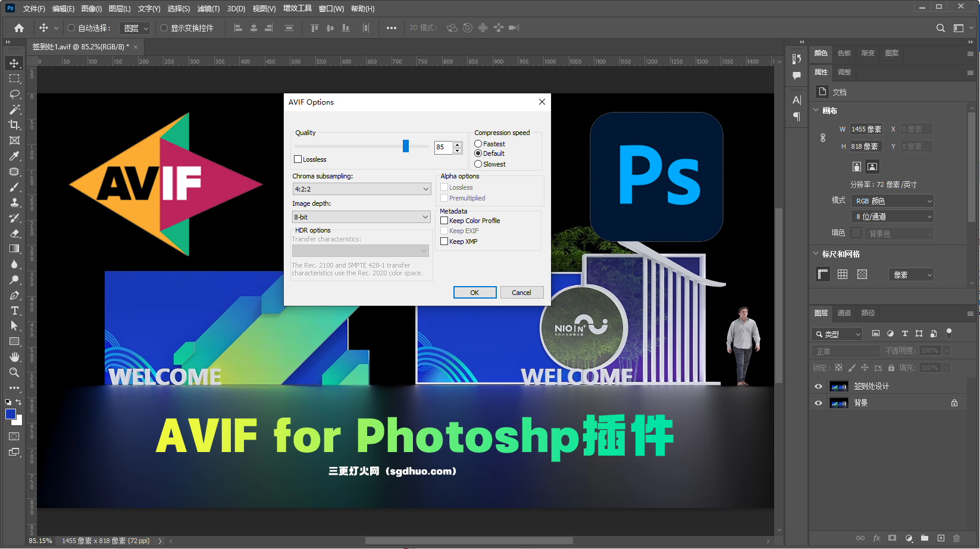Select the Lasso tool
The image size is (980, 549).
(x=14, y=94)
